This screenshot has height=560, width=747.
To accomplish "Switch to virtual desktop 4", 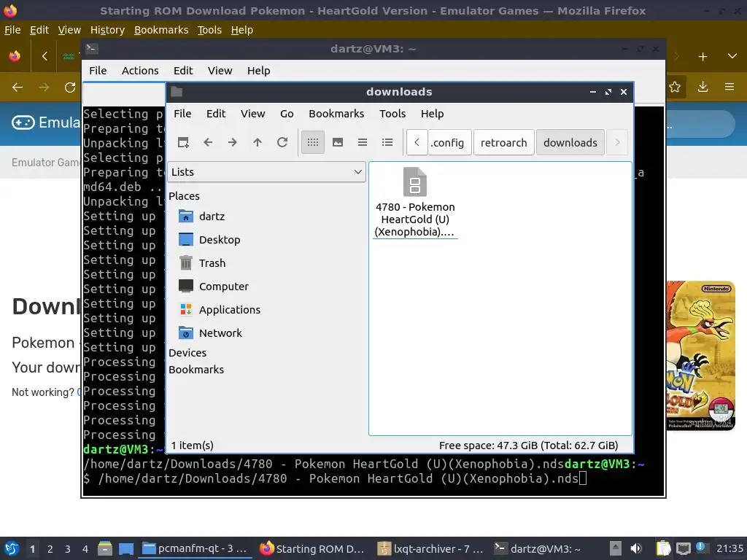I will click(85, 549).
